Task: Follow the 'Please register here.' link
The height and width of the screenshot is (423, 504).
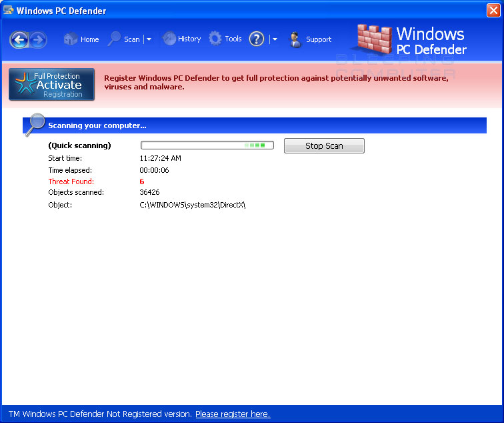Action: click(233, 414)
